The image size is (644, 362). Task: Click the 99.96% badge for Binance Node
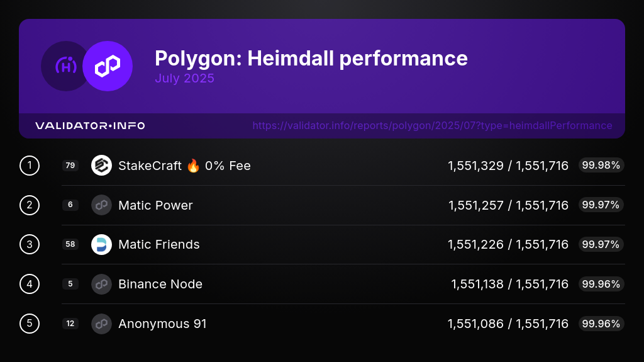[x=601, y=284]
